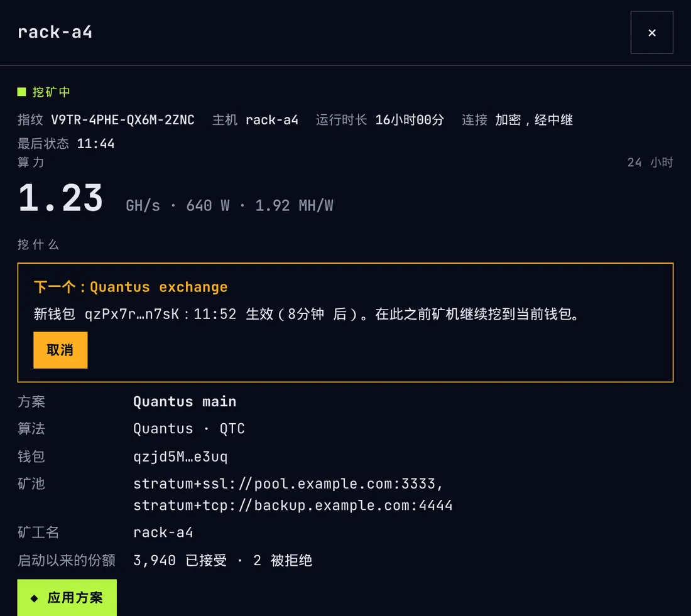Click the 挖什么 section label
The image size is (691, 616).
38,244
